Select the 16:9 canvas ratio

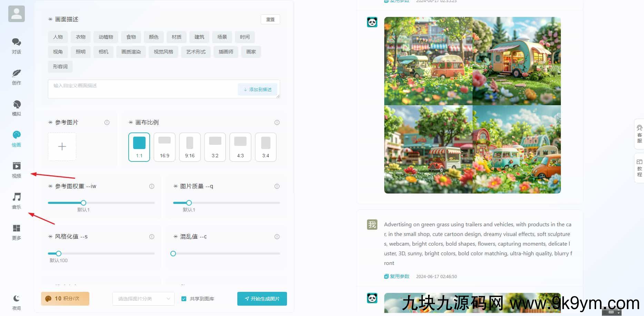165,147
